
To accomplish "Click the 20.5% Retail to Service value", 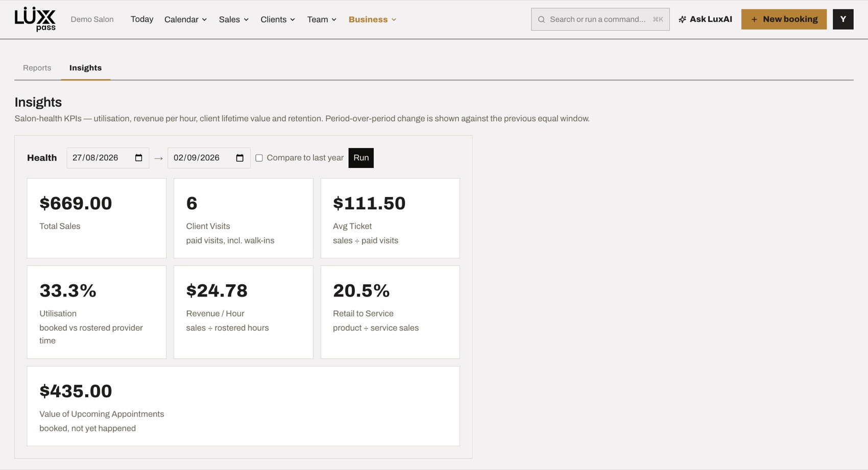I will [x=361, y=290].
